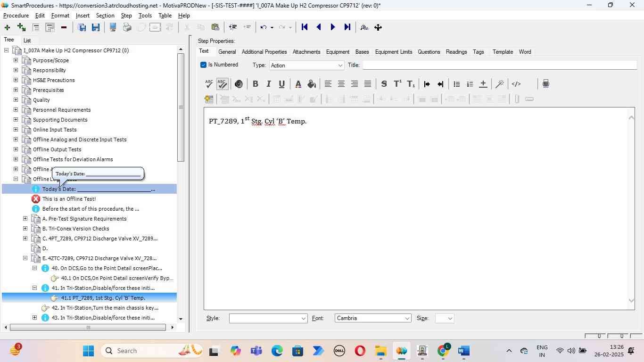This screenshot has height=362, width=644.
Task: Expand A. Pre-Test Signature Requirements node
Action: 25,219
